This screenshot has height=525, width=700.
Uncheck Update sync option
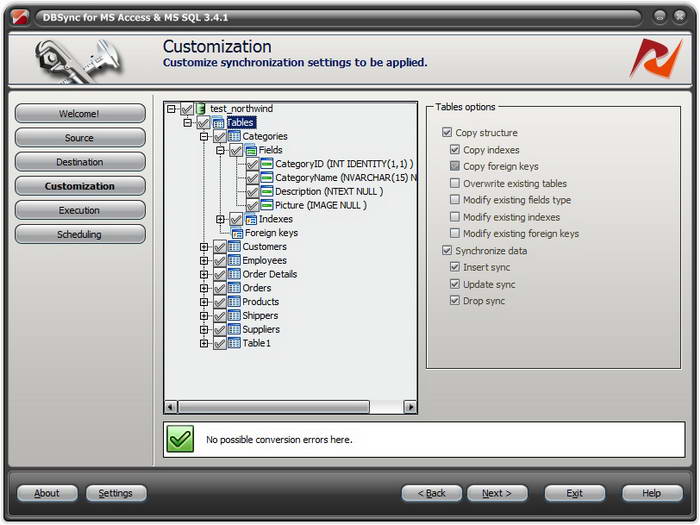[x=455, y=284]
